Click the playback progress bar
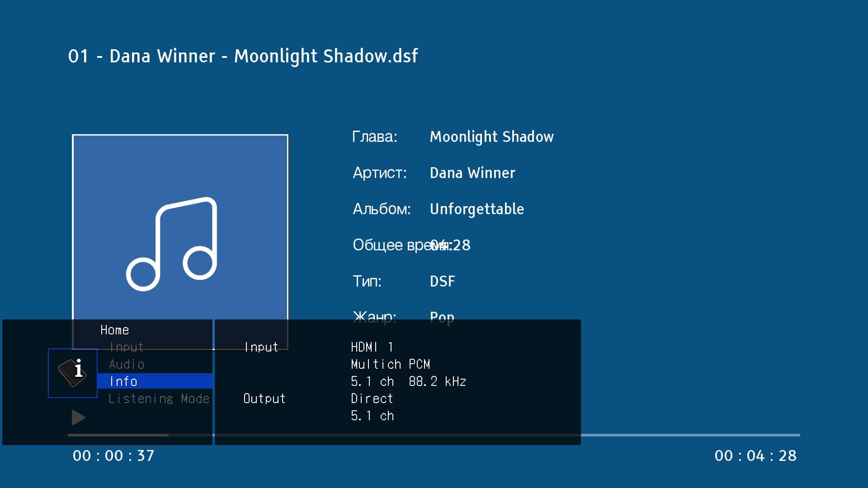 click(x=678, y=435)
